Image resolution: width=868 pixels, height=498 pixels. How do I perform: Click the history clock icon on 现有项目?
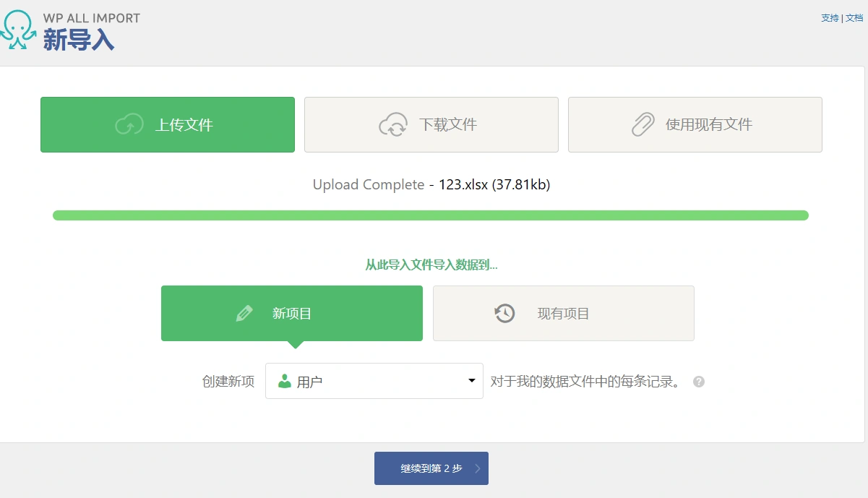point(504,313)
